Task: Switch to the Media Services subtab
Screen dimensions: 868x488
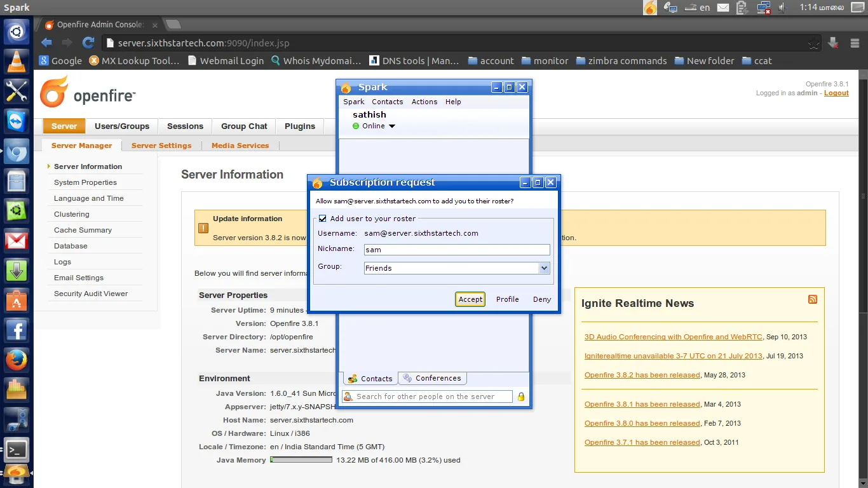Action: (240, 146)
